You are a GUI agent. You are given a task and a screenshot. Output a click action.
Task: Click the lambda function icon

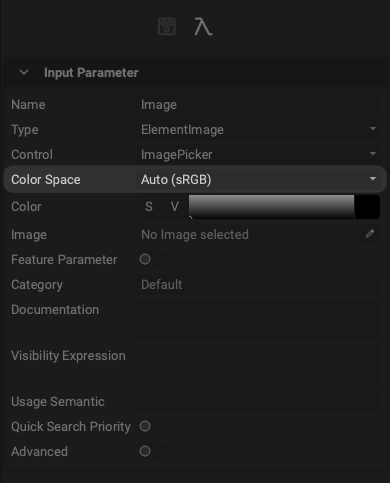click(203, 27)
